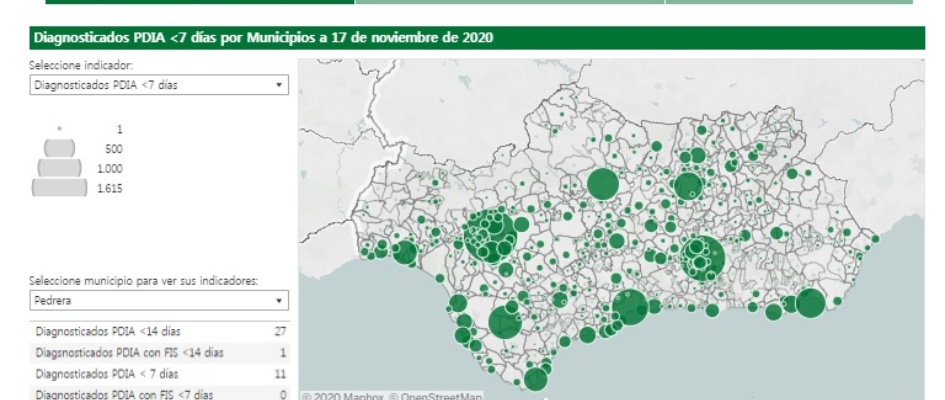The image size is (945, 400).
Task: Select the Córdoba circle marker on map
Action: point(602,184)
